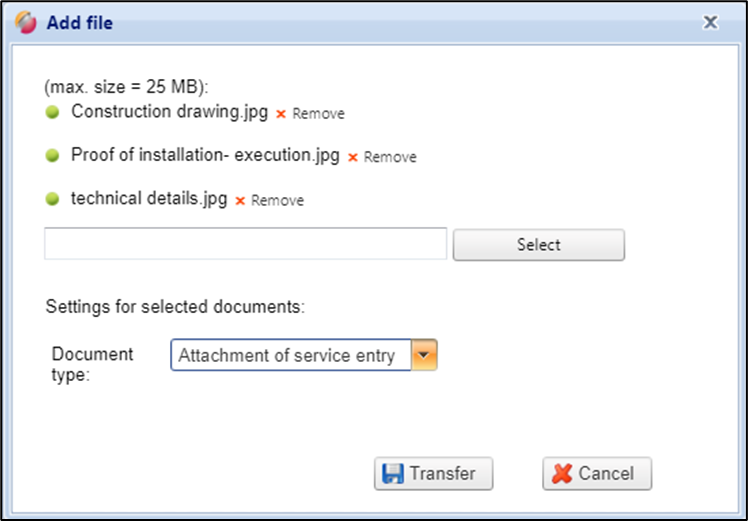Screen dimensions: 748x521
Task: Expand the Document type dropdown arrow
Action: coord(425,356)
